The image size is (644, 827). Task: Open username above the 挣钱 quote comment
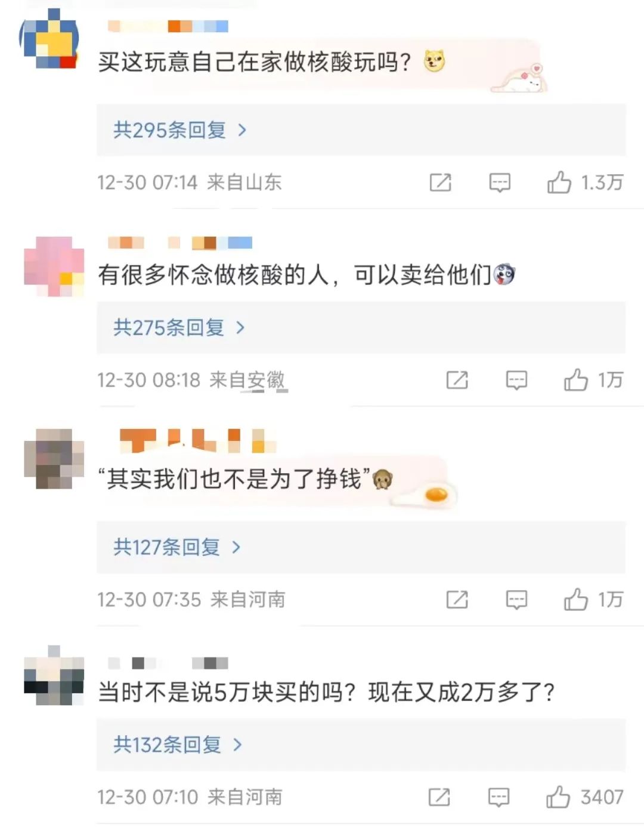coord(197,441)
